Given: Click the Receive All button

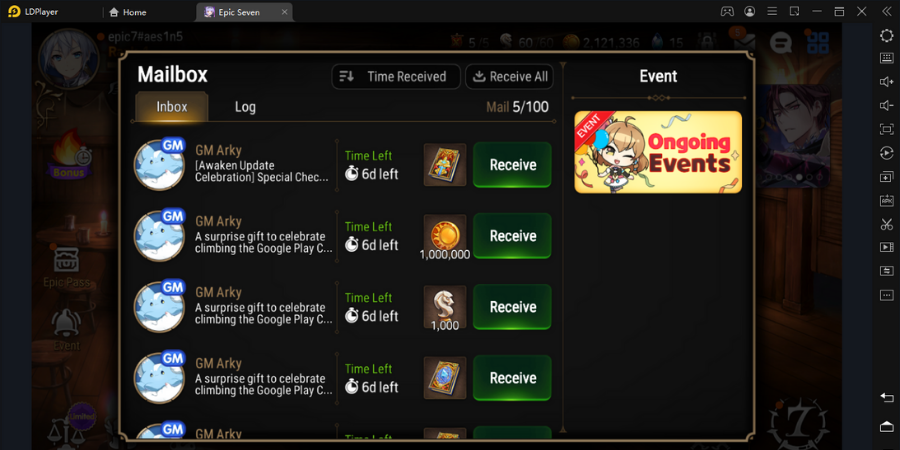Looking at the screenshot, I should pyautogui.click(x=509, y=76).
